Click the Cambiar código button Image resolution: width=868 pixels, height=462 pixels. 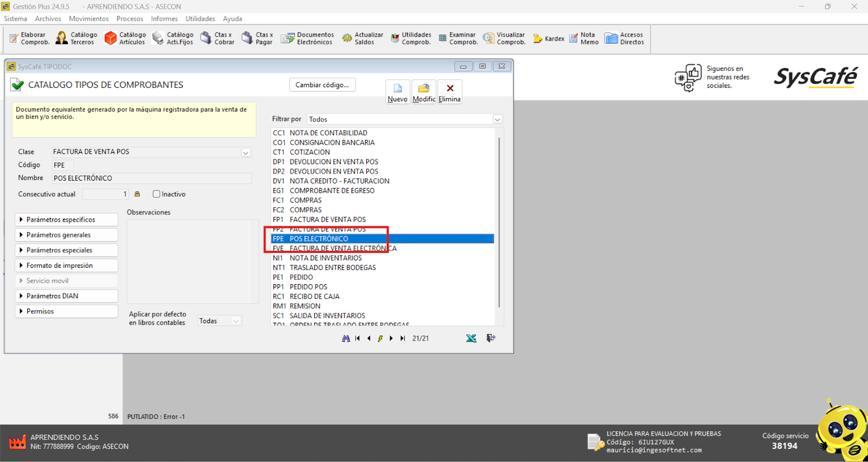pos(322,85)
